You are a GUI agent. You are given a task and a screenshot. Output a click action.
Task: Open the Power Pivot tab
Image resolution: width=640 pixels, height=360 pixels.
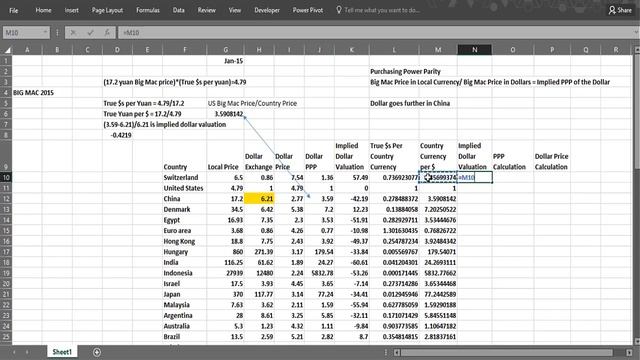(308, 10)
